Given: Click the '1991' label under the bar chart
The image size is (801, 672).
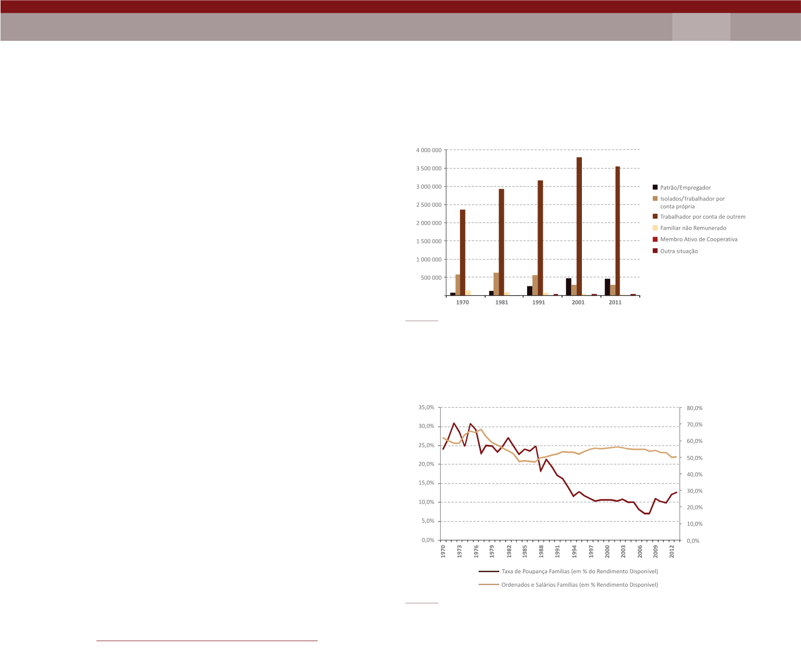Looking at the screenshot, I should pos(538,302).
